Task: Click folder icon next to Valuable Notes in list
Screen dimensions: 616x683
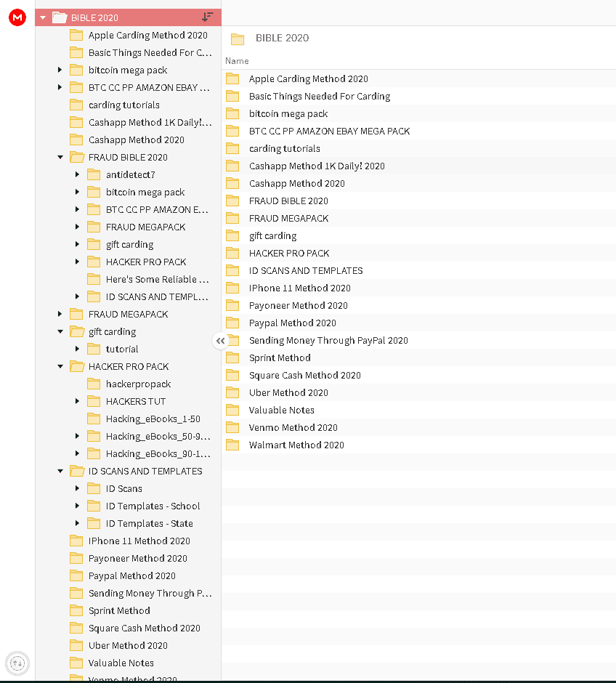Action: tap(232, 410)
